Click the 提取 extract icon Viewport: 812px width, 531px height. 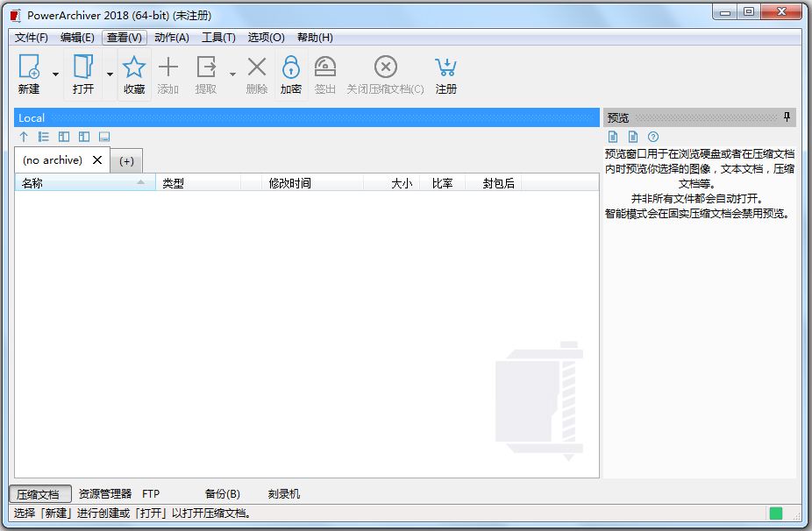tap(206, 67)
